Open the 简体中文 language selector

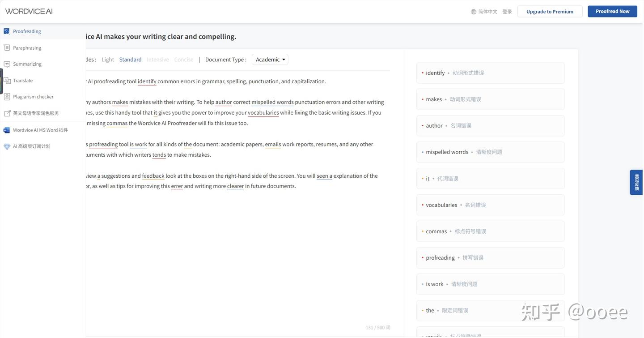click(484, 12)
